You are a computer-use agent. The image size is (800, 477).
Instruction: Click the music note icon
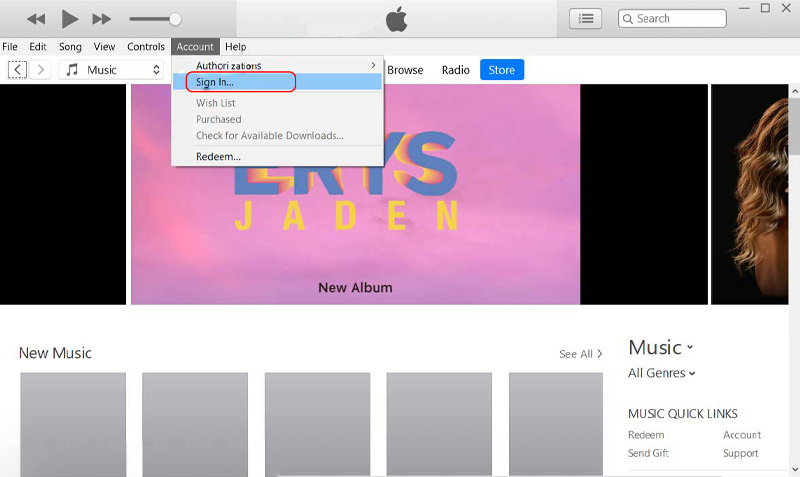(72, 69)
